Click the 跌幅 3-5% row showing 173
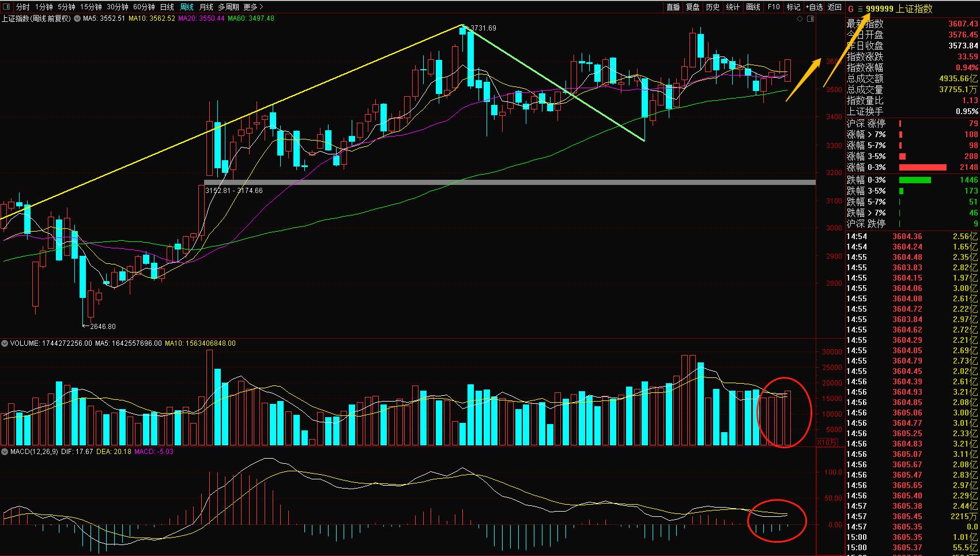The height and width of the screenshot is (556, 980). point(912,191)
